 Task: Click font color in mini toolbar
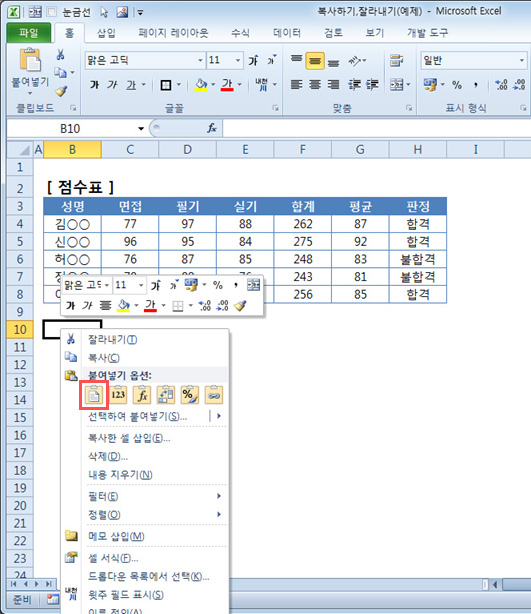150,305
